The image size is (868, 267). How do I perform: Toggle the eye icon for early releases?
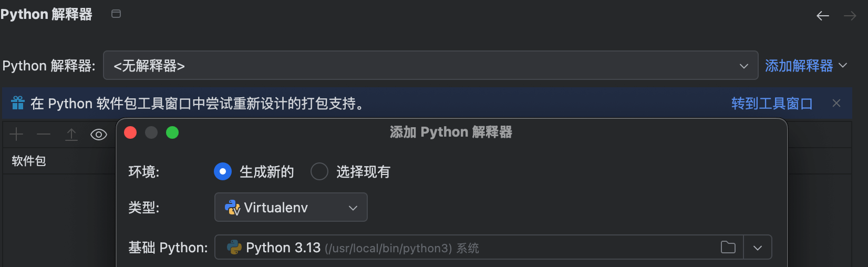pos(98,135)
